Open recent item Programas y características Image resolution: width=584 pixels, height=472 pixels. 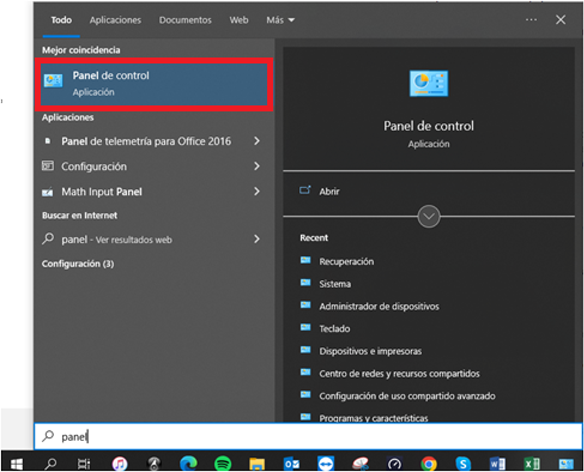[374, 418]
